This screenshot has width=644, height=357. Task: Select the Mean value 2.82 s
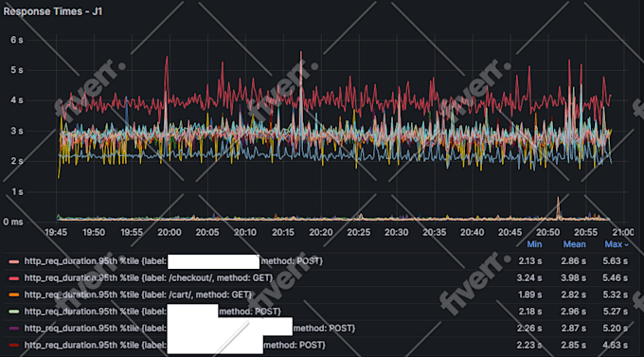tap(573, 295)
